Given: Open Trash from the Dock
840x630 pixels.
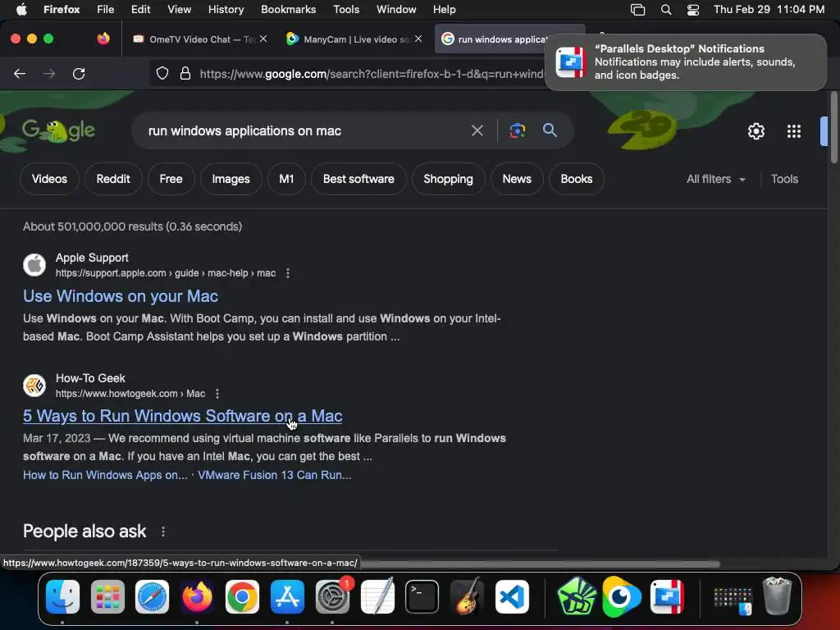Looking at the screenshot, I should point(777,596).
